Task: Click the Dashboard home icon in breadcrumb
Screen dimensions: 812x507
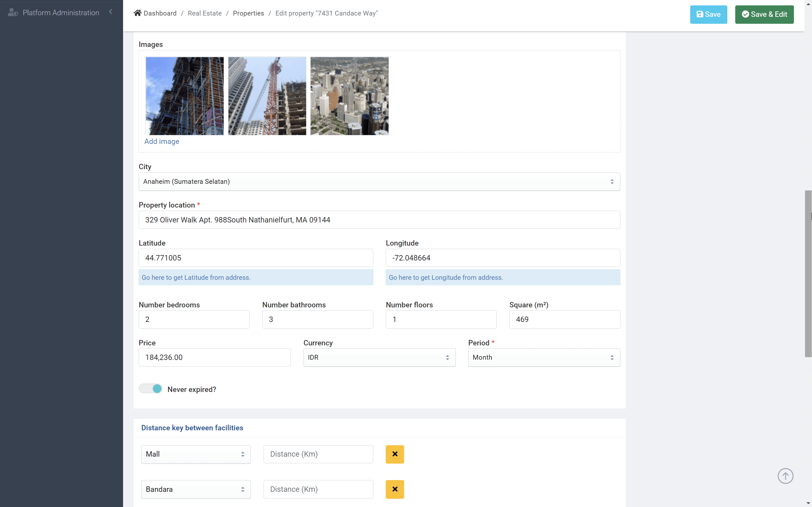Action: click(137, 13)
